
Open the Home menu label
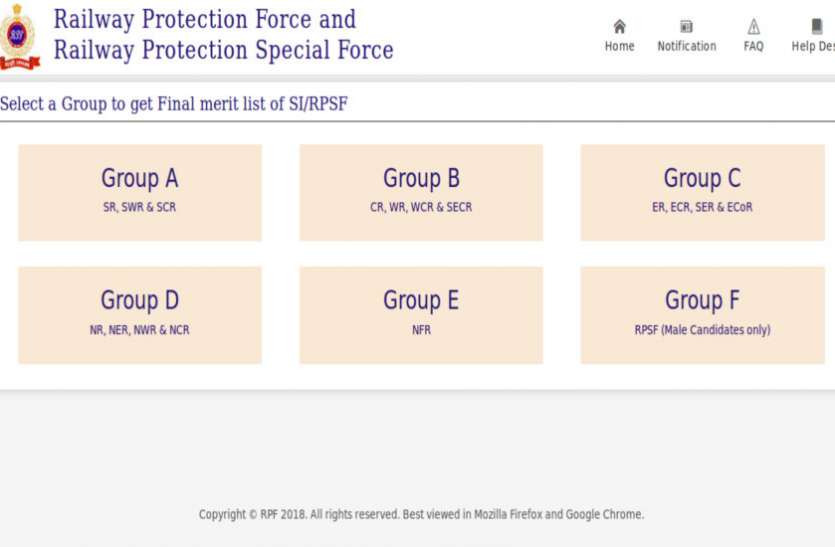coord(619,46)
